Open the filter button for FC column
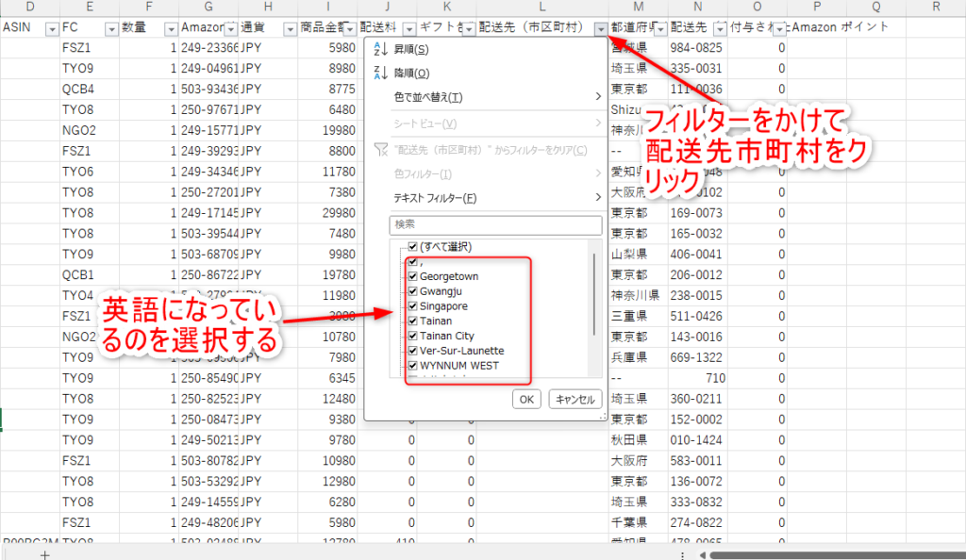 click(111, 28)
